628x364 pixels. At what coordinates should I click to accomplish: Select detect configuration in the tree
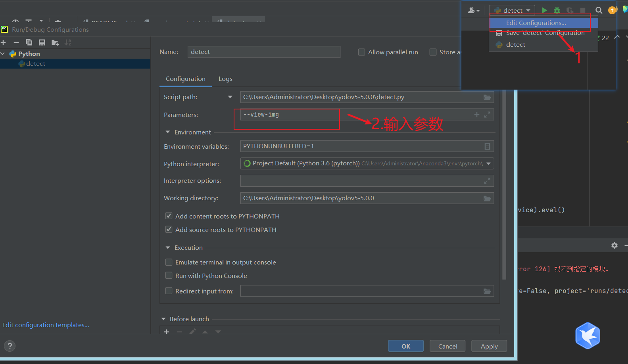75,64
